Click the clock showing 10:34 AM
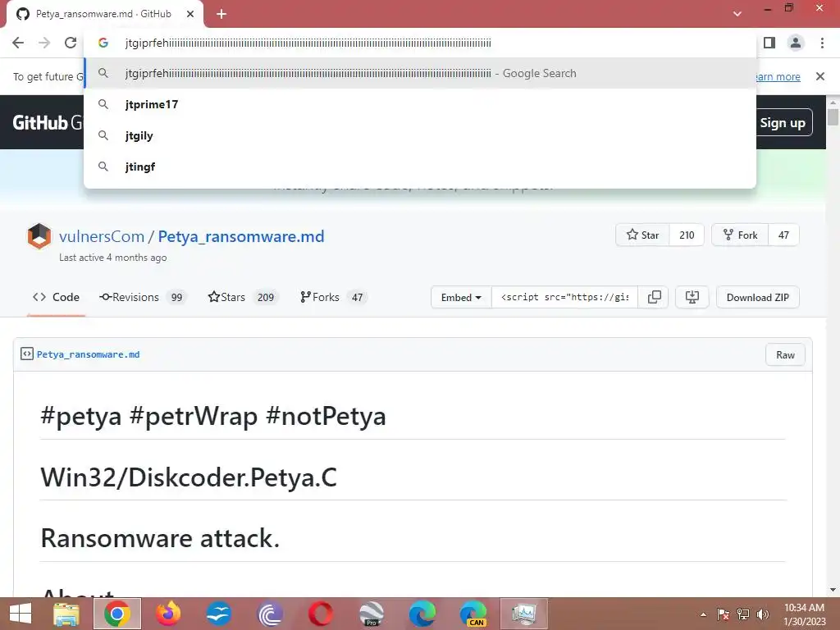This screenshot has width=840, height=630. (804, 608)
